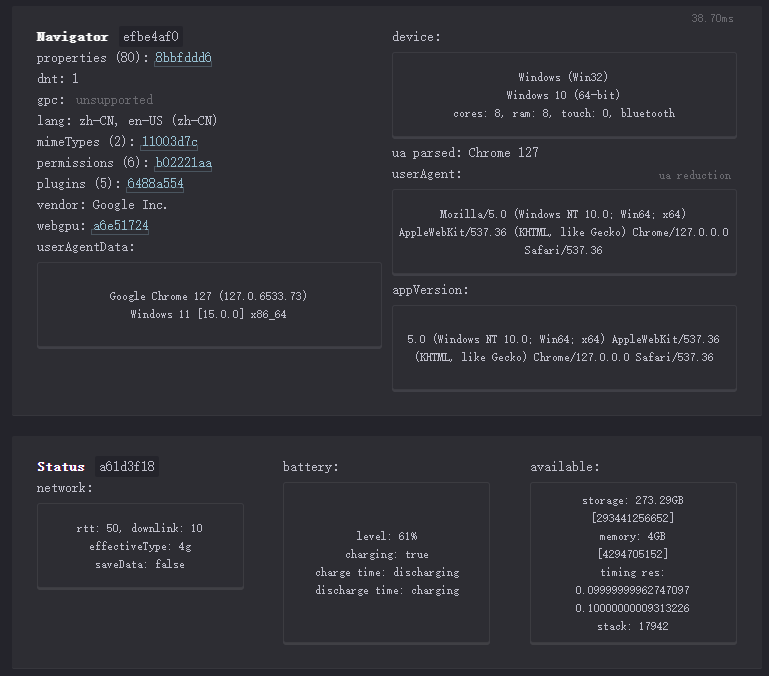This screenshot has height=676, width=769.
Task: Click the Navigator hash badge efbe4af0
Action: click(x=151, y=37)
